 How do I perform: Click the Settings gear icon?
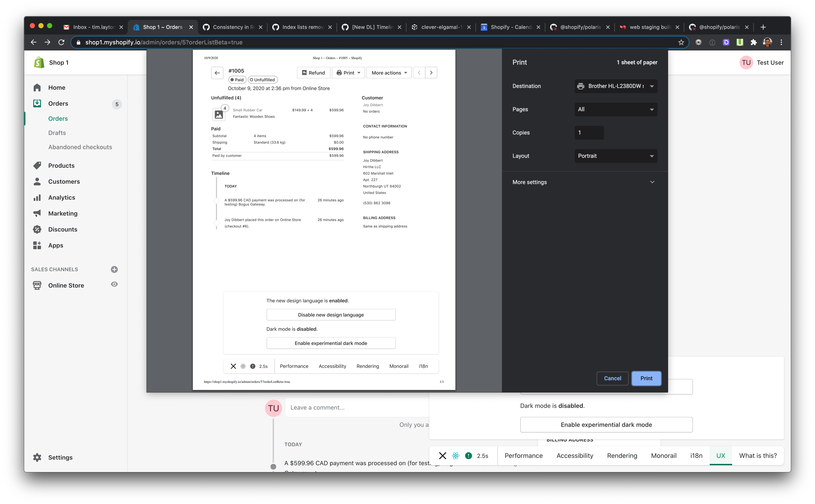click(37, 457)
